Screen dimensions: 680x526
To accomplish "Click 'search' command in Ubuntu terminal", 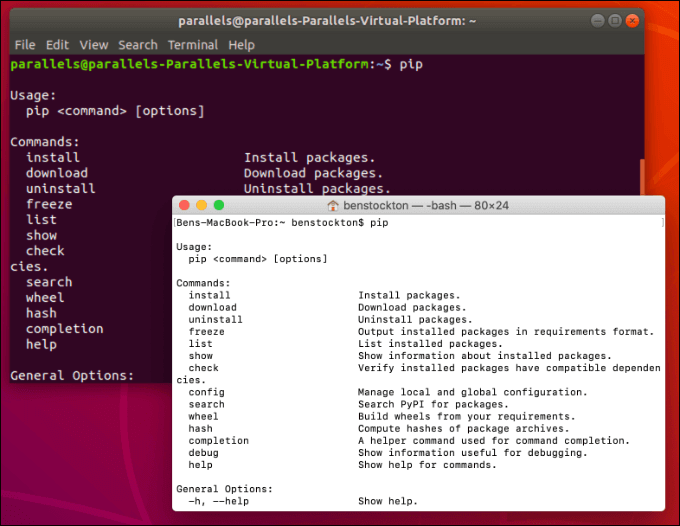I will point(49,282).
